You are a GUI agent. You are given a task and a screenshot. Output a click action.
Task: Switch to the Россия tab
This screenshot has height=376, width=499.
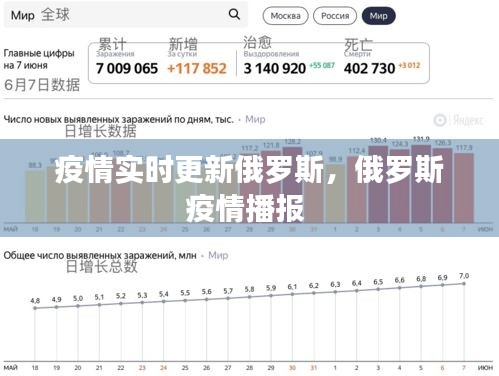pyautogui.click(x=335, y=16)
